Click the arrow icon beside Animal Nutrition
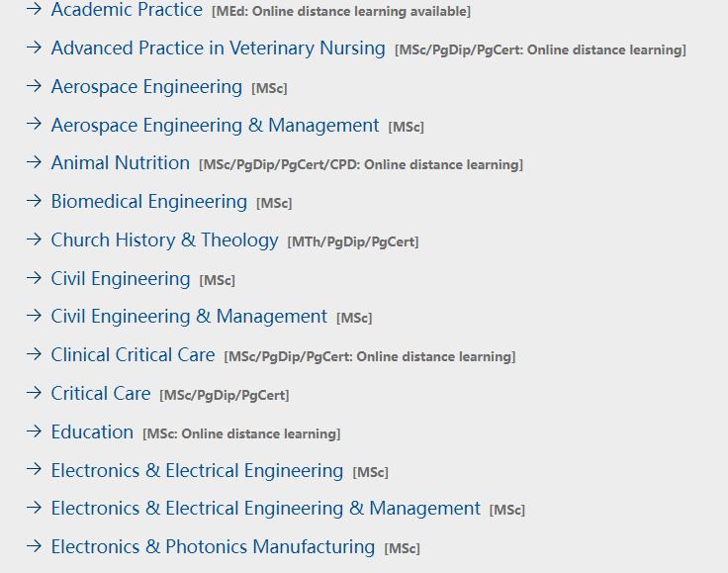The height and width of the screenshot is (573, 728). (x=34, y=162)
